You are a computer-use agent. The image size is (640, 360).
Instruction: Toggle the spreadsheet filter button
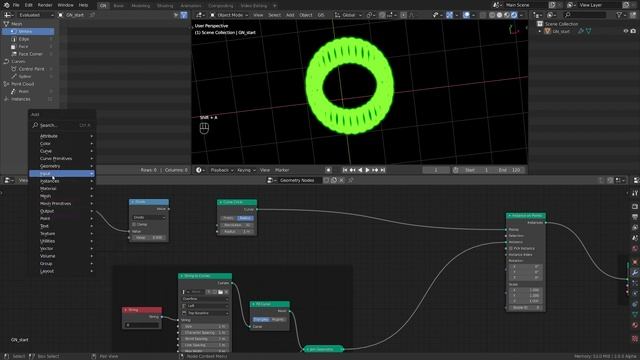(184, 15)
